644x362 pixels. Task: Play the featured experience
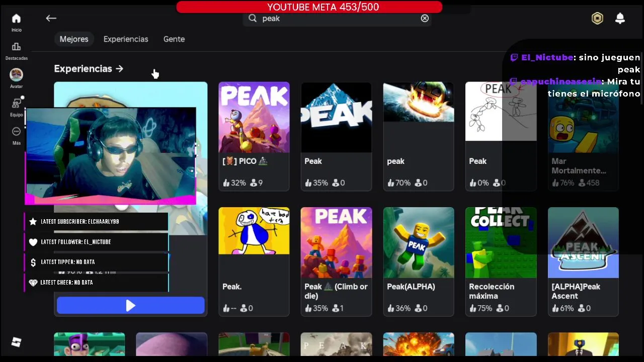pos(130,306)
